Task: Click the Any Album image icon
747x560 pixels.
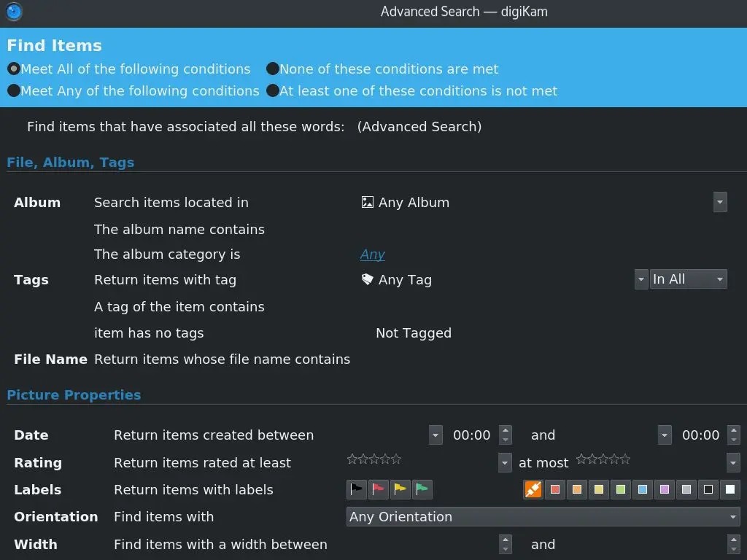Action: click(366, 202)
